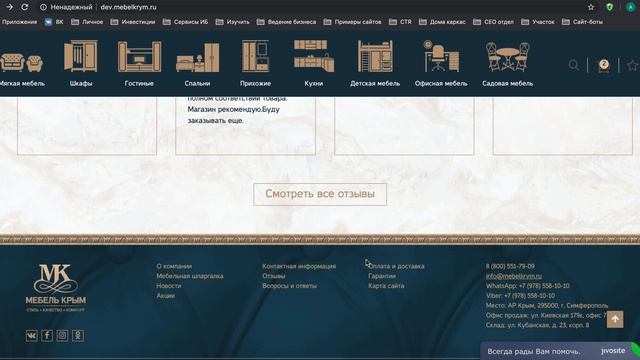Click the Ненадежный site info icon
The height and width of the screenshot is (360, 640).
(43, 7)
